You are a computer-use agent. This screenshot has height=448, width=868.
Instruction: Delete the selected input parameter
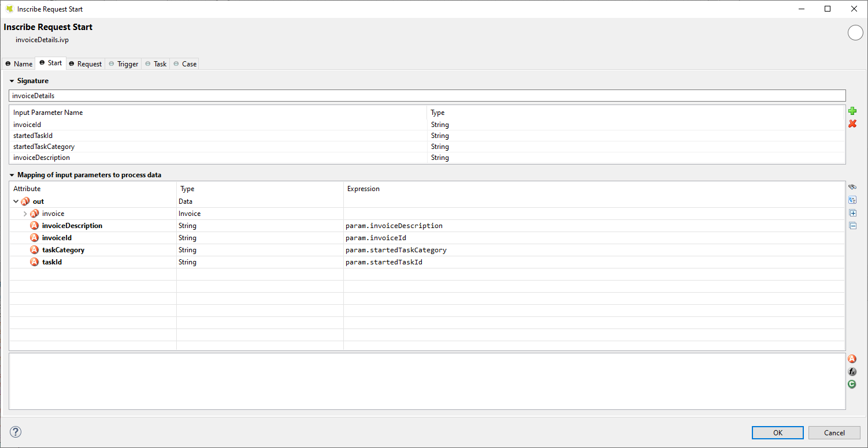852,124
